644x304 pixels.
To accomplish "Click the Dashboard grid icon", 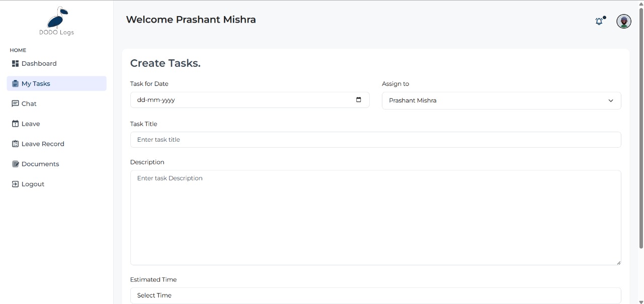I will (15, 64).
